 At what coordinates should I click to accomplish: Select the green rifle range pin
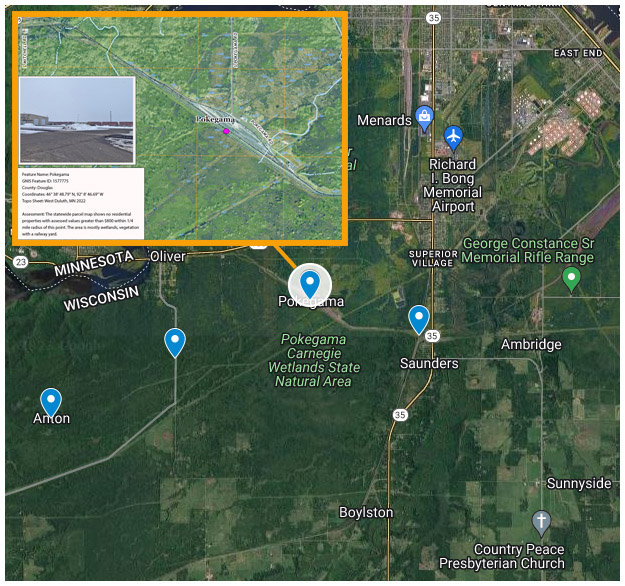coord(571,279)
